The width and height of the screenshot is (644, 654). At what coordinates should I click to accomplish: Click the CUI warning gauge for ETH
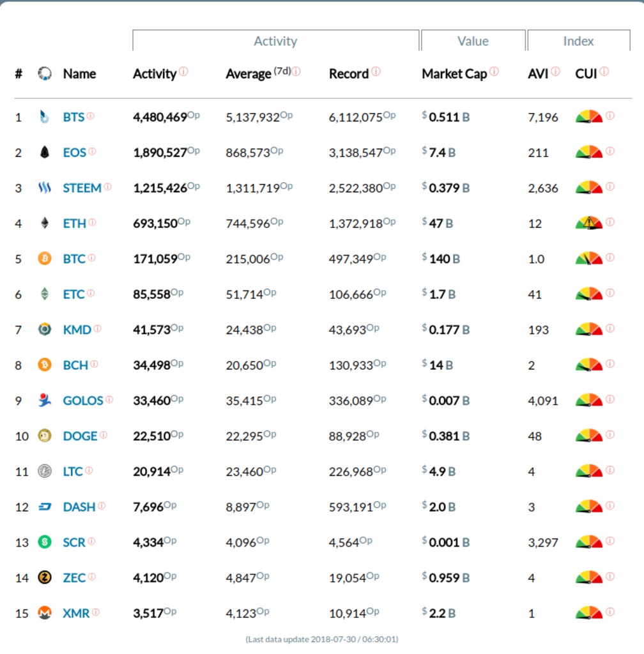589,223
